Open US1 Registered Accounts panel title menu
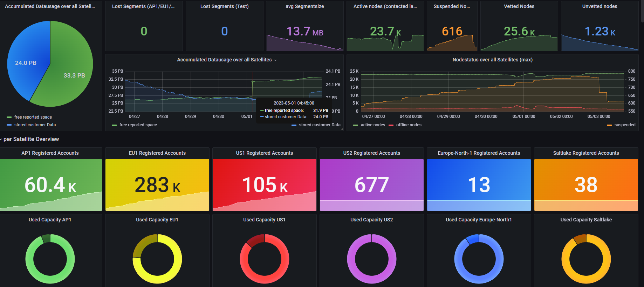 pyautogui.click(x=264, y=153)
